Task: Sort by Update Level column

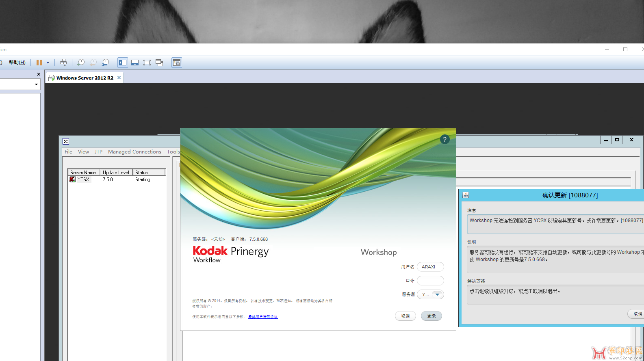Action: coord(116,172)
